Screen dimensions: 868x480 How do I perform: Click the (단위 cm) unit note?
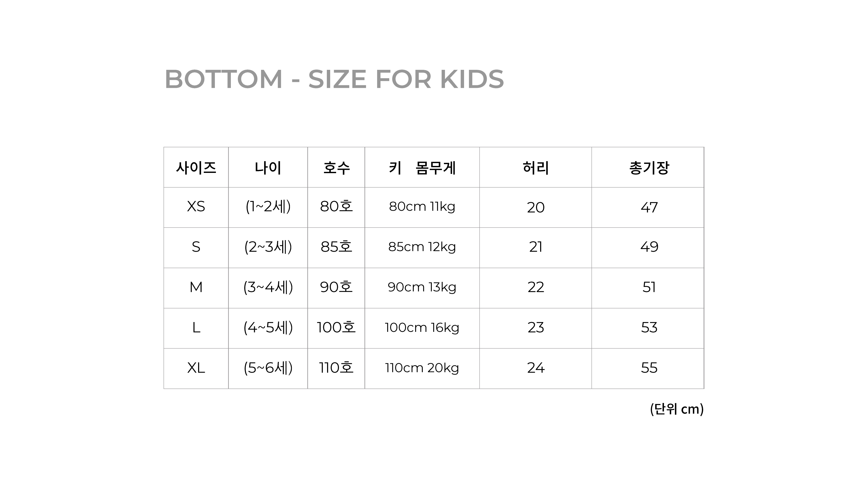coord(677,409)
